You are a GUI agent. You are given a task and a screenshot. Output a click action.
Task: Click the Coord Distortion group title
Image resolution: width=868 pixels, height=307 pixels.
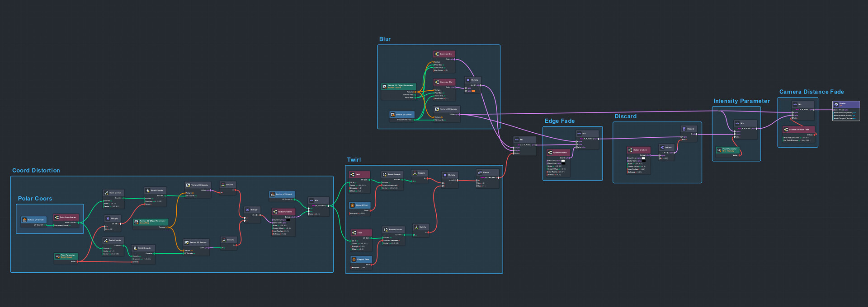[x=36, y=171]
